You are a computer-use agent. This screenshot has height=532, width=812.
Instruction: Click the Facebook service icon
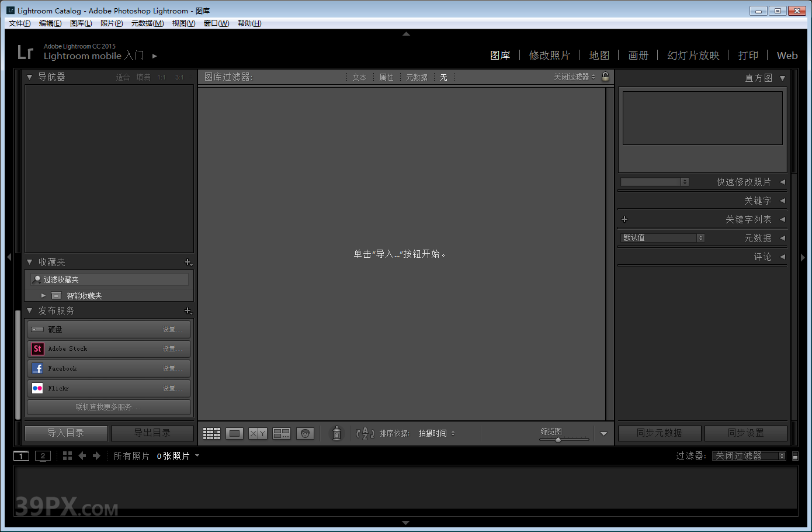pos(37,368)
